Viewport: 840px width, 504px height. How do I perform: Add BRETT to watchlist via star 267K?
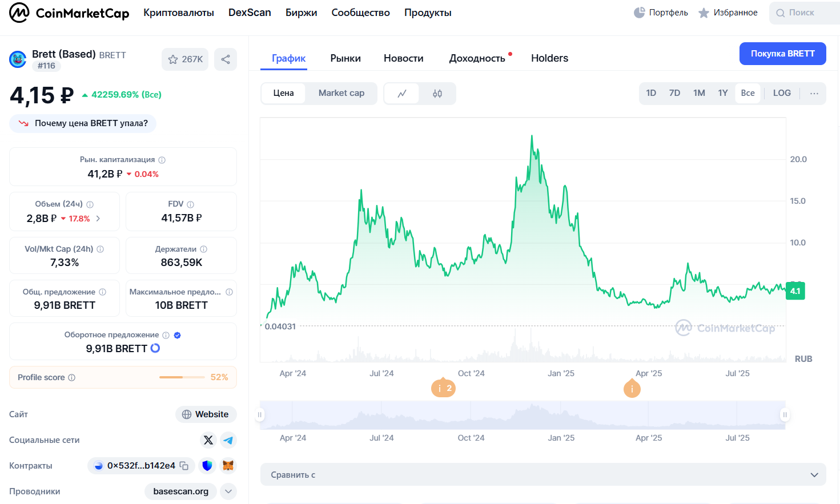pyautogui.click(x=185, y=59)
